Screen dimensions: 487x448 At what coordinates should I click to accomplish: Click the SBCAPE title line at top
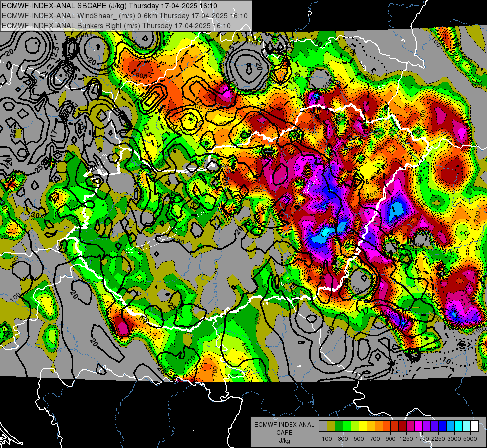tap(109, 6)
